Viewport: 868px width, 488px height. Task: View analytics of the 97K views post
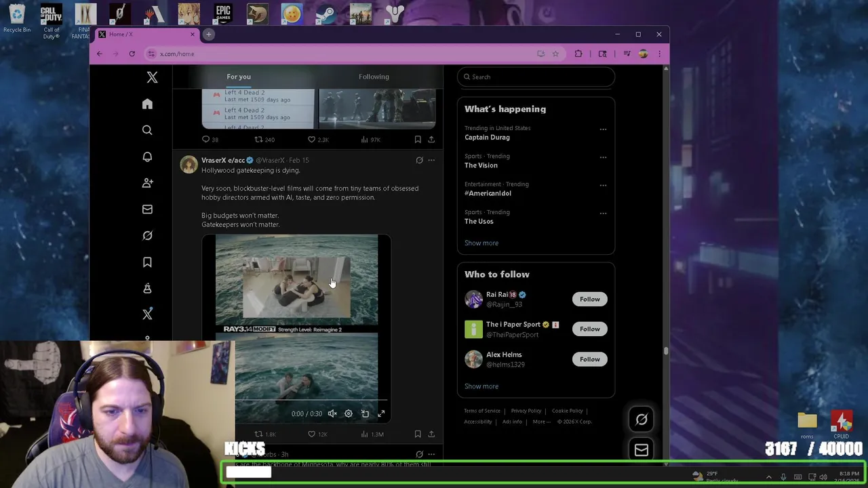[371, 140]
